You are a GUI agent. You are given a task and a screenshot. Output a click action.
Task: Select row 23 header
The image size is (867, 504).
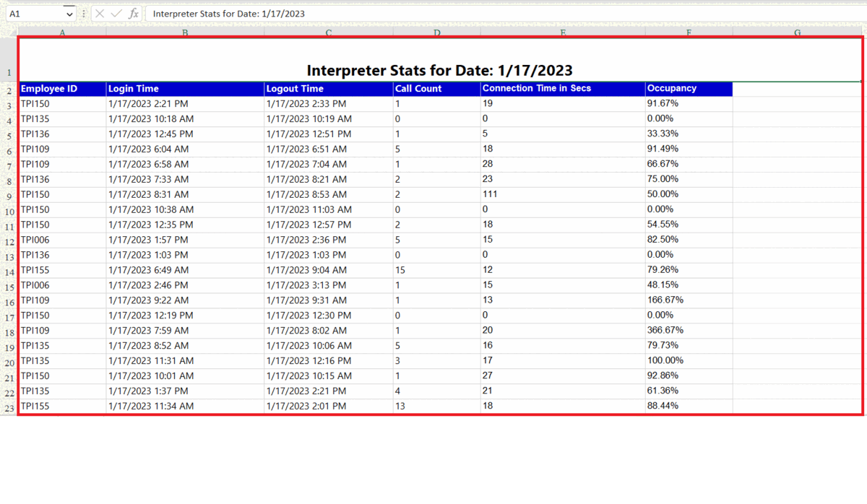[x=9, y=406]
